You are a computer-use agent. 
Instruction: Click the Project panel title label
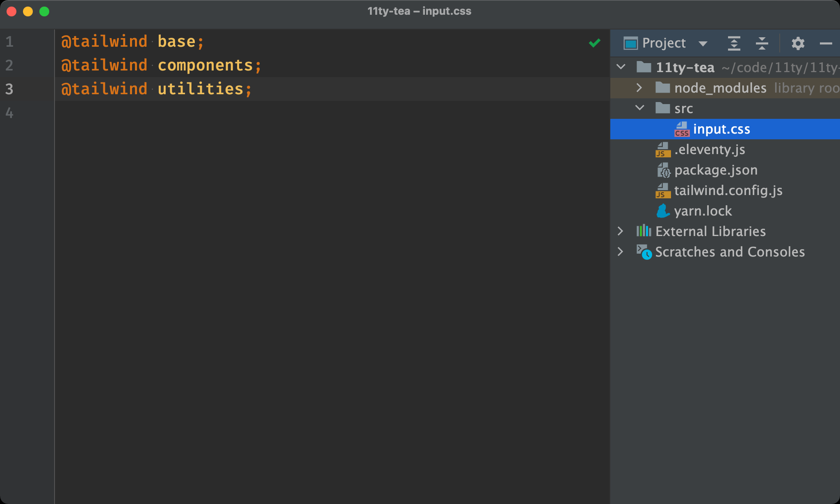click(x=664, y=43)
